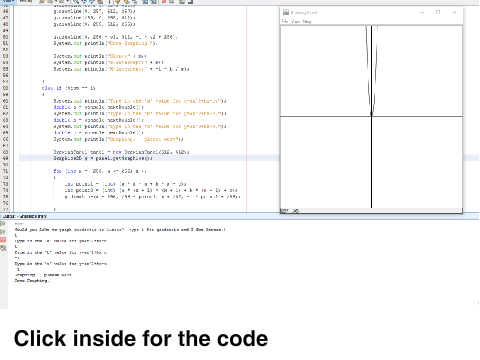Click the "else if (type == 1)" code line
Screen dimensions: 480x360
(69, 88)
